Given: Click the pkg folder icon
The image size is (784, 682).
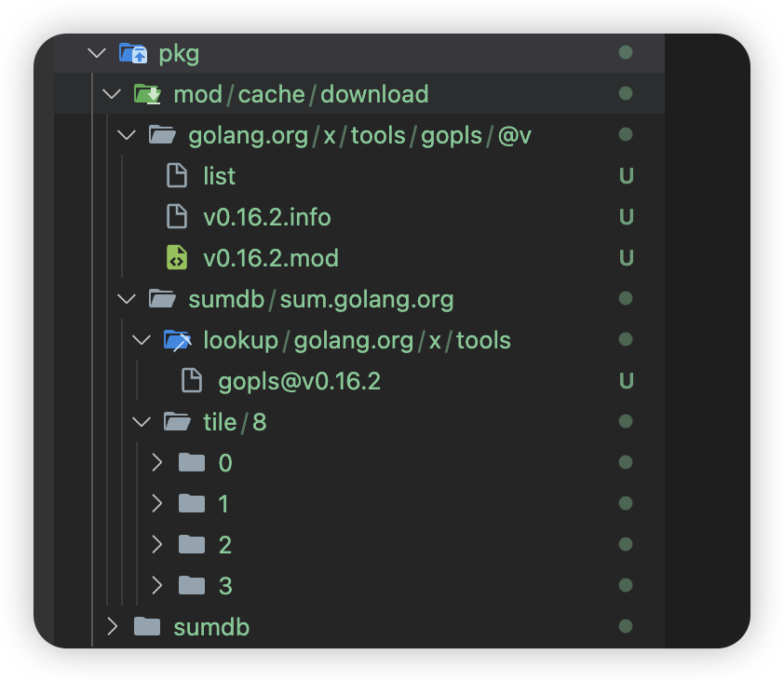Looking at the screenshot, I should 133,53.
